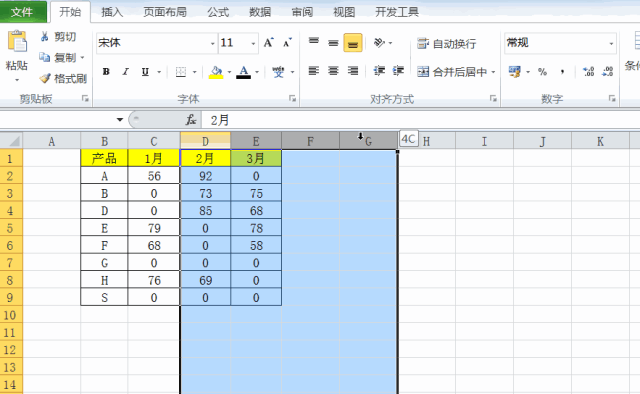Screen dimensions: 640x394
Task: Expand fill color dropdown arrow
Action: click(229, 72)
